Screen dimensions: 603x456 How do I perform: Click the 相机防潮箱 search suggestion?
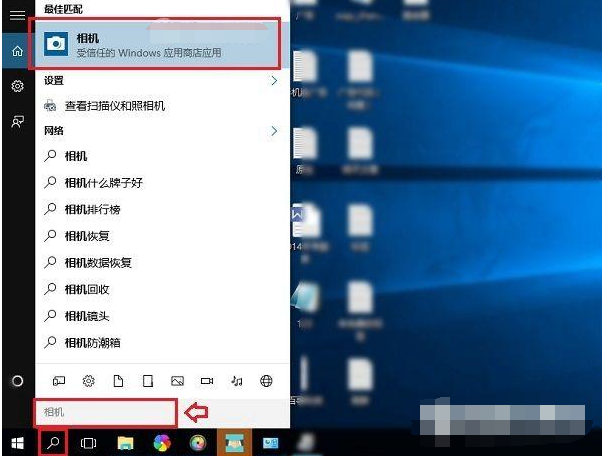[92, 343]
